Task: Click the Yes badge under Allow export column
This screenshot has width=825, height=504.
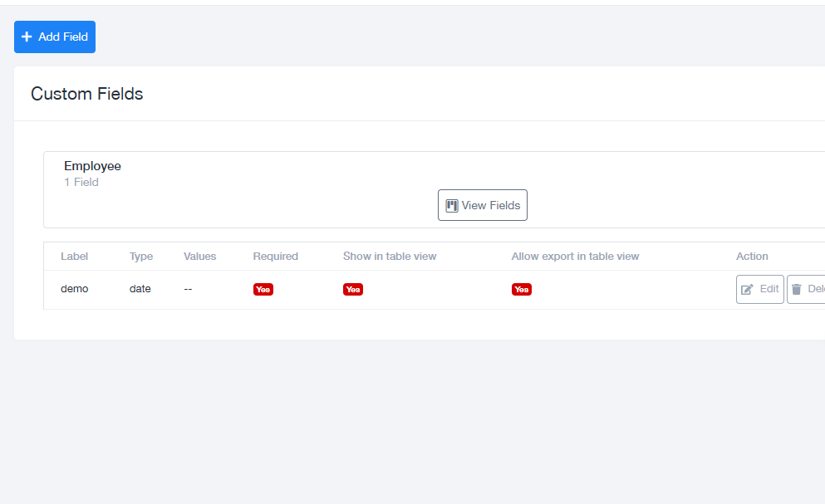Action: [522, 290]
